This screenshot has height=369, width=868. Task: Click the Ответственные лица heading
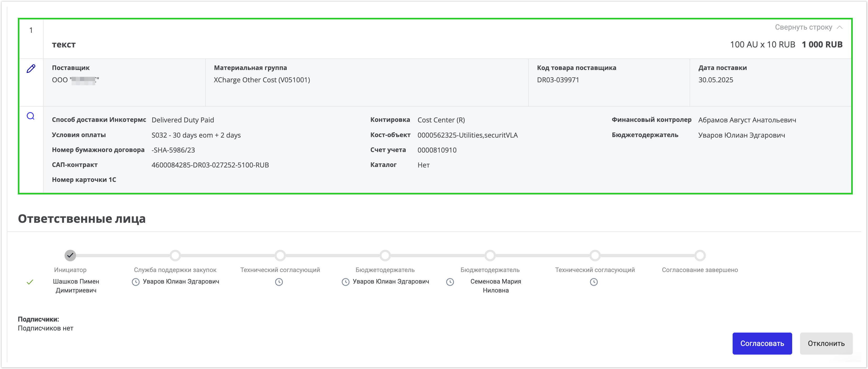tap(82, 219)
